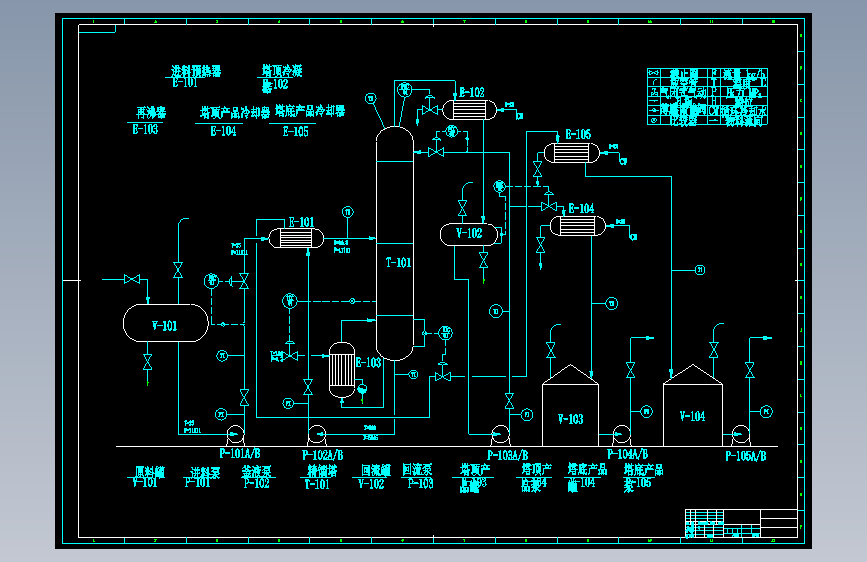Click the P-105A/B pump label
The image size is (867, 562).
(x=746, y=456)
